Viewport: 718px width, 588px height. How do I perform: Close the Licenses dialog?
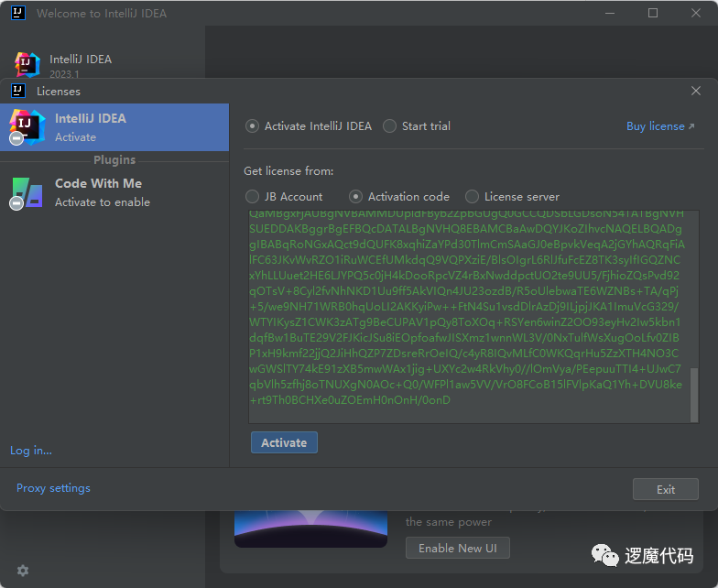point(696,91)
